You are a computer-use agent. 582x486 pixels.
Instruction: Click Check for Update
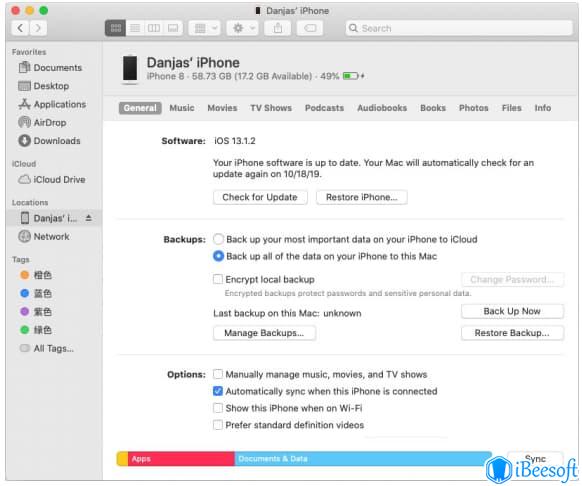coord(260,197)
